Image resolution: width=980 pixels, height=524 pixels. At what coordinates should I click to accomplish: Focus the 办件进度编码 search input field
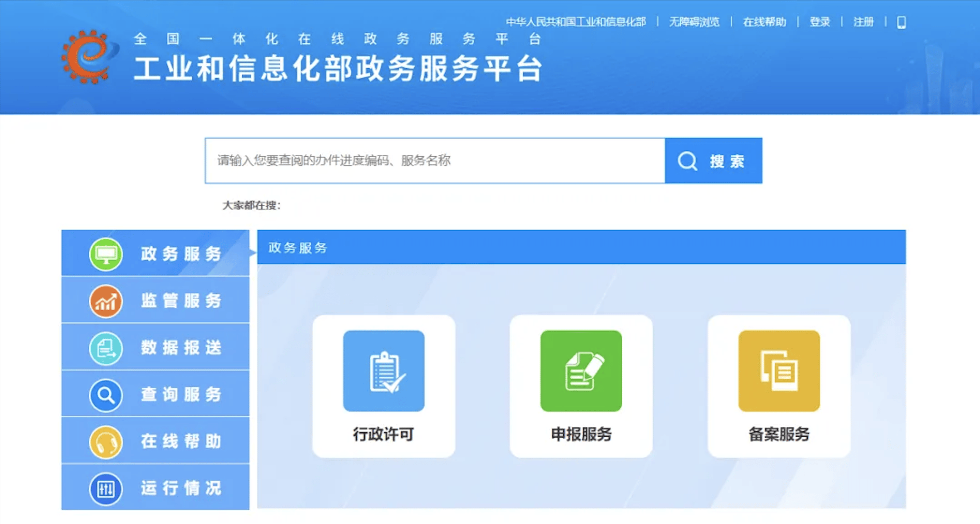435,161
